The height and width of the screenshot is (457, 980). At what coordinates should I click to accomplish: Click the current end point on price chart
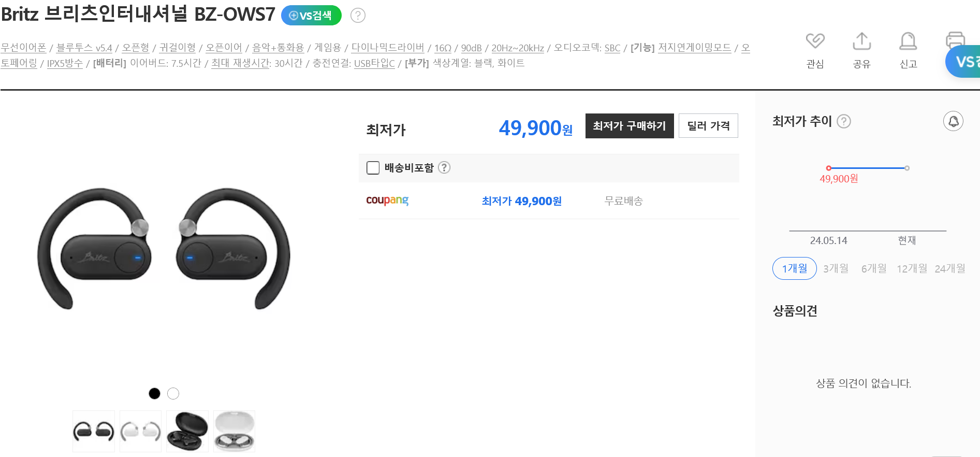click(907, 168)
